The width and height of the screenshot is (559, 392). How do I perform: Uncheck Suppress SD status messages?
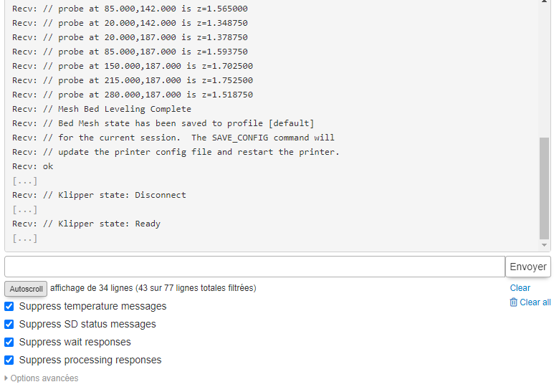tap(9, 325)
